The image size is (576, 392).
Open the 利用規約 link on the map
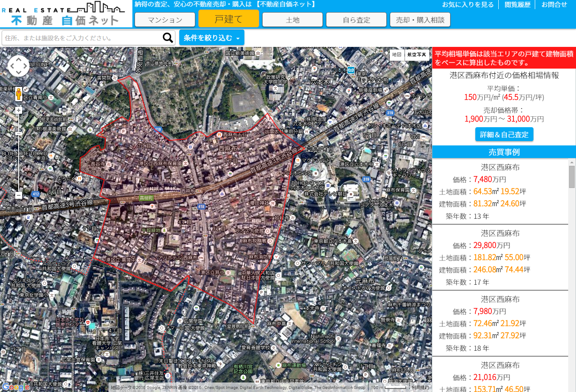click(x=420, y=388)
